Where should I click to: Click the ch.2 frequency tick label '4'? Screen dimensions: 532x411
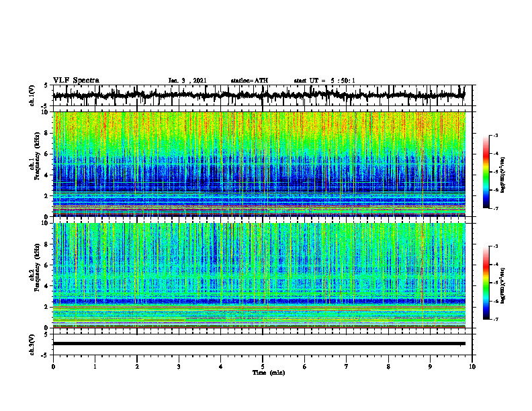point(46,286)
